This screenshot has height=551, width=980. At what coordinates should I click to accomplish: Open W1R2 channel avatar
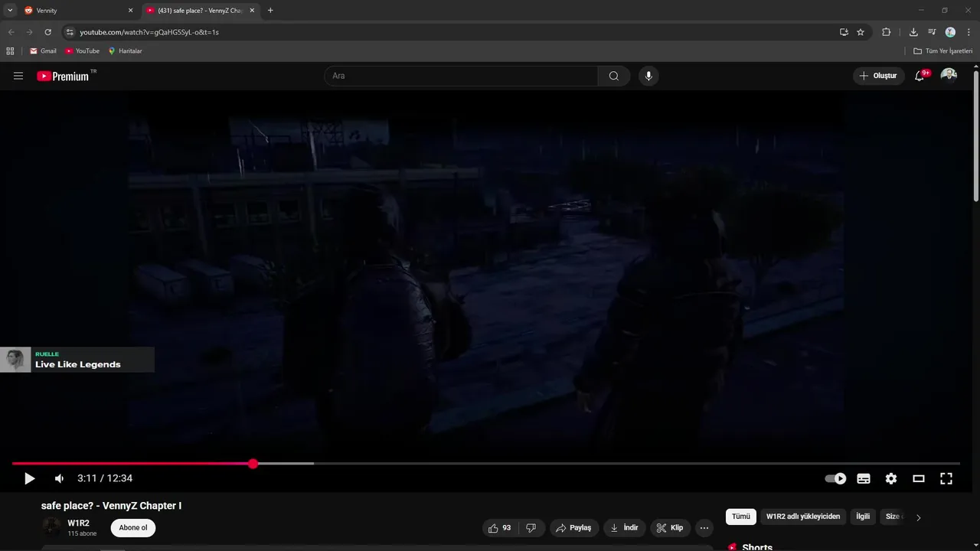tap(51, 527)
